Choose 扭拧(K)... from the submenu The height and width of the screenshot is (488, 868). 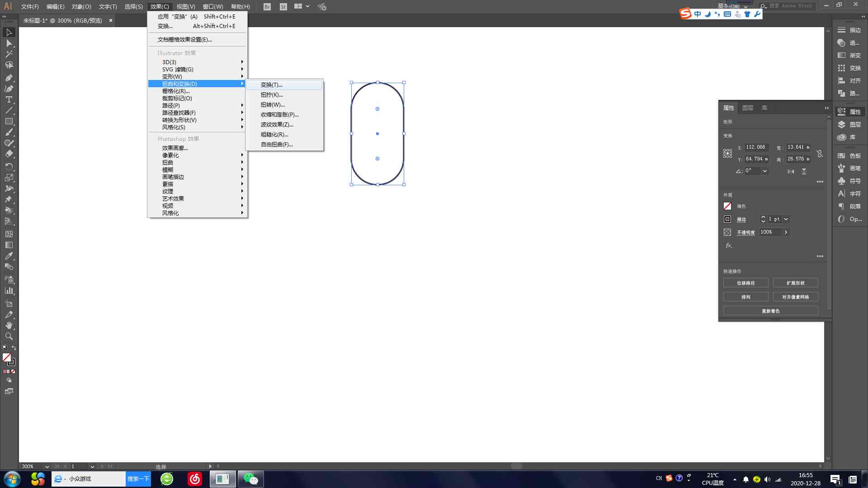point(284,95)
